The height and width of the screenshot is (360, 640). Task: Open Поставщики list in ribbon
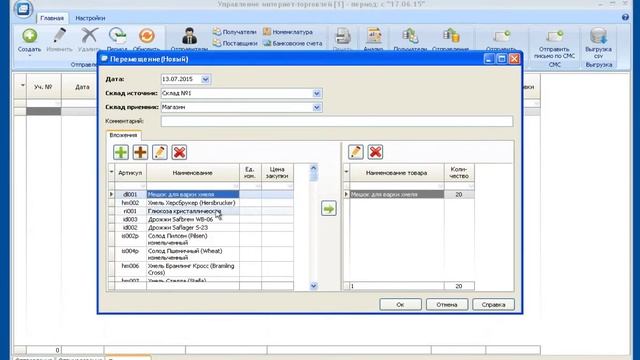[x=235, y=43]
